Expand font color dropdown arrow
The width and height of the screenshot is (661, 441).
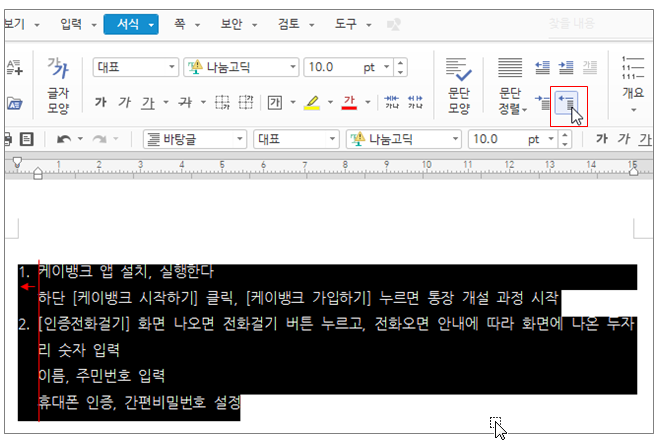pyautogui.click(x=368, y=102)
